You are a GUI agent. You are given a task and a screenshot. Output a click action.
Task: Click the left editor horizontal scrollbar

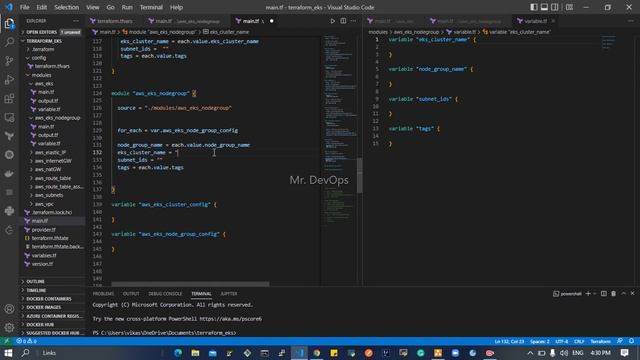pyautogui.click(x=190, y=284)
